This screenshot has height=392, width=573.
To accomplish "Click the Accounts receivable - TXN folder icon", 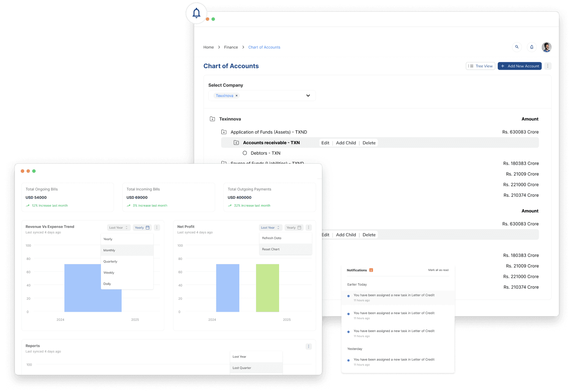I will 236,143.
